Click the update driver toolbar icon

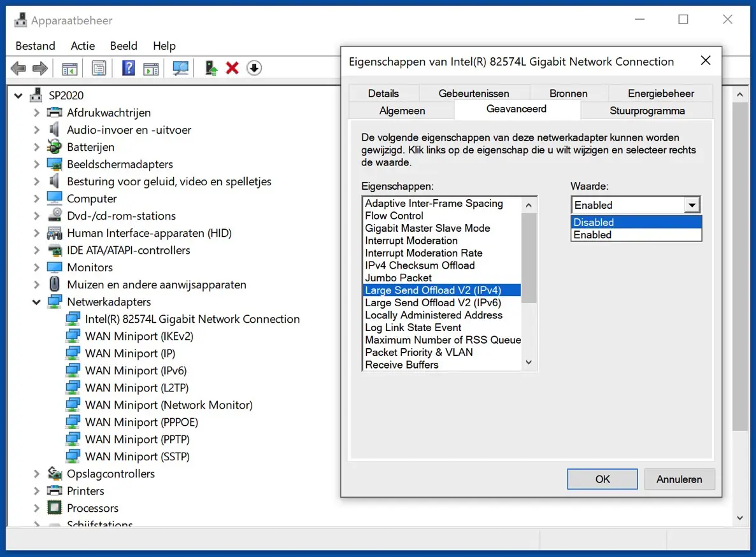(211, 68)
